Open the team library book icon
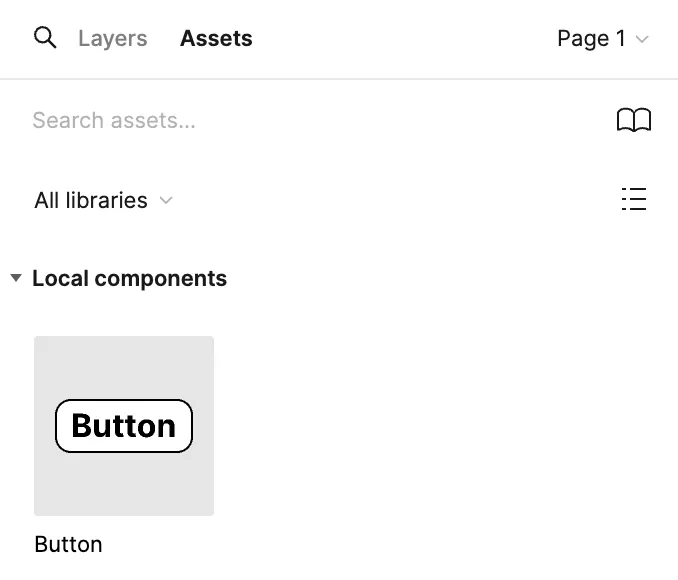Image resolution: width=678 pixels, height=580 pixels. [x=633, y=120]
